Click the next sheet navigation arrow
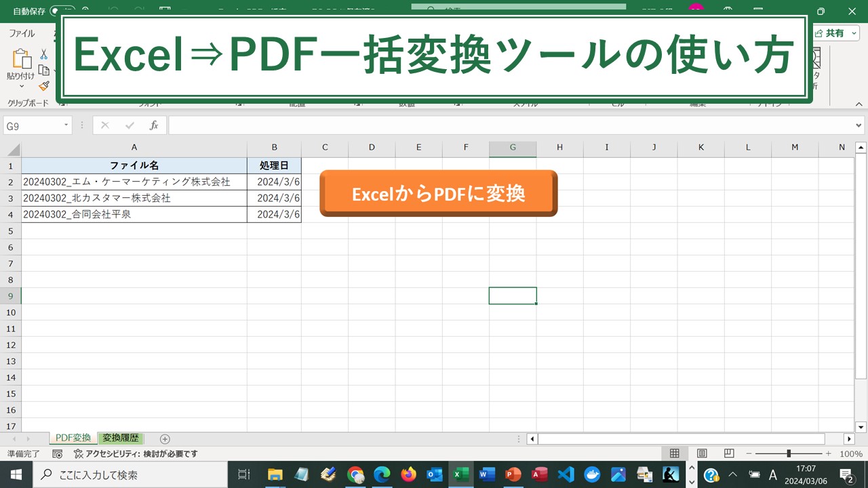Image resolution: width=868 pixels, height=488 pixels. click(28, 439)
